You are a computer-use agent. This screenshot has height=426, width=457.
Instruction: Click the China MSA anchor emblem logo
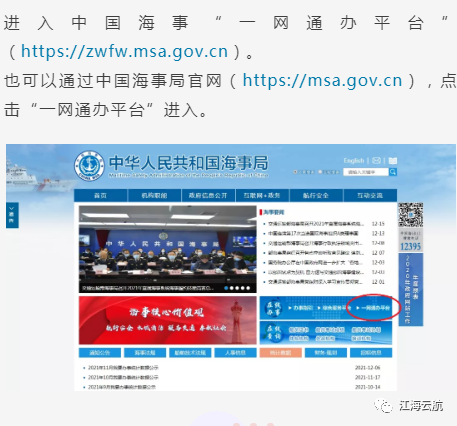click(x=89, y=166)
